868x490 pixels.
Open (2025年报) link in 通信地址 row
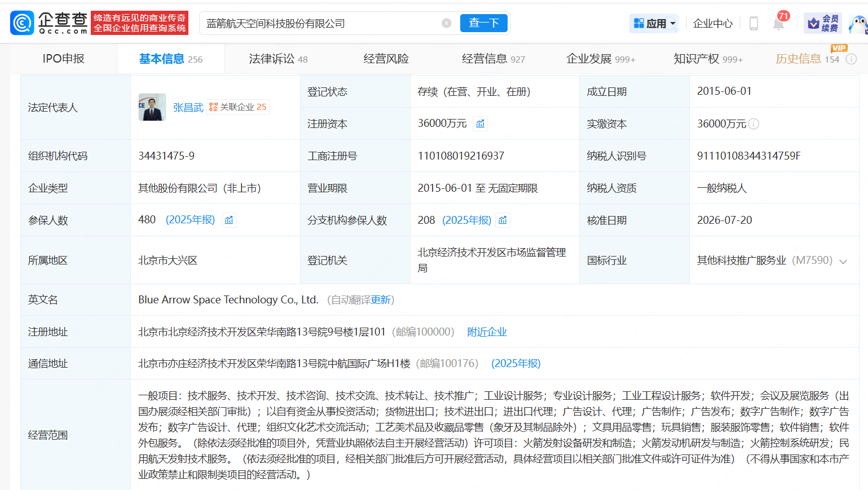click(515, 364)
